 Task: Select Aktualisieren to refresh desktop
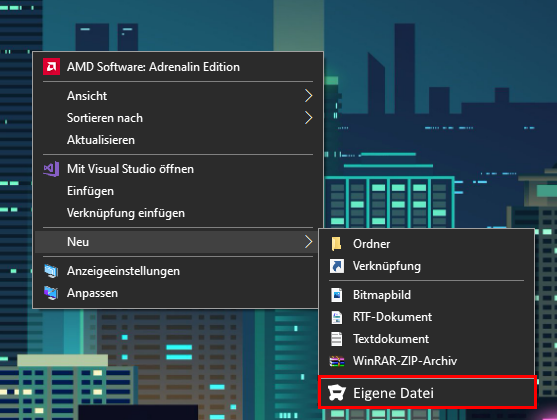point(178,140)
